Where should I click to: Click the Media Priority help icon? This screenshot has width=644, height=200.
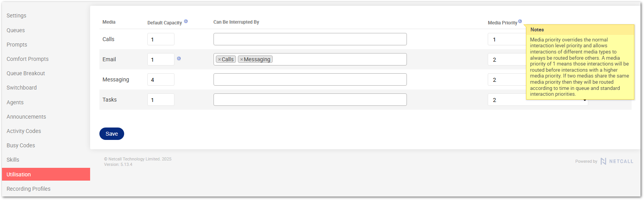(520, 21)
